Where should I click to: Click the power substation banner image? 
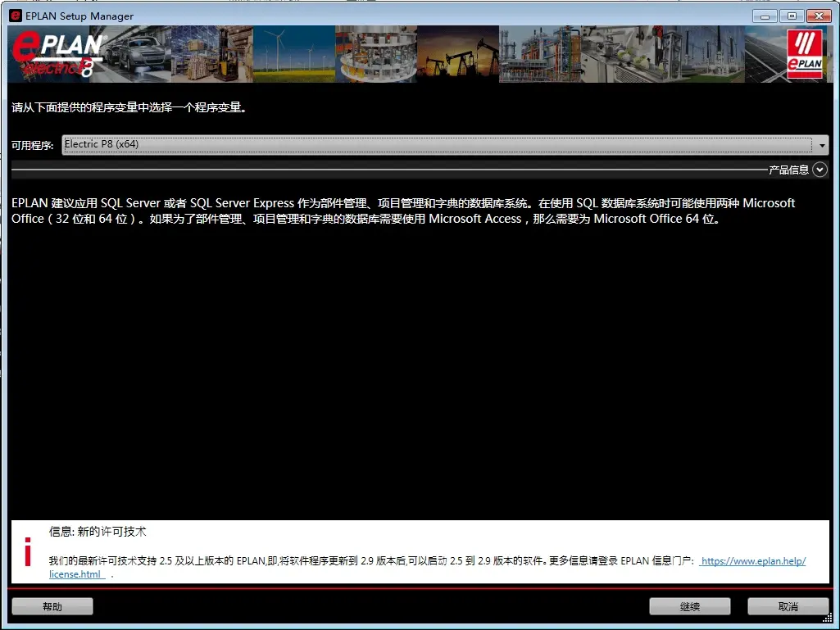pyautogui.click(x=704, y=54)
